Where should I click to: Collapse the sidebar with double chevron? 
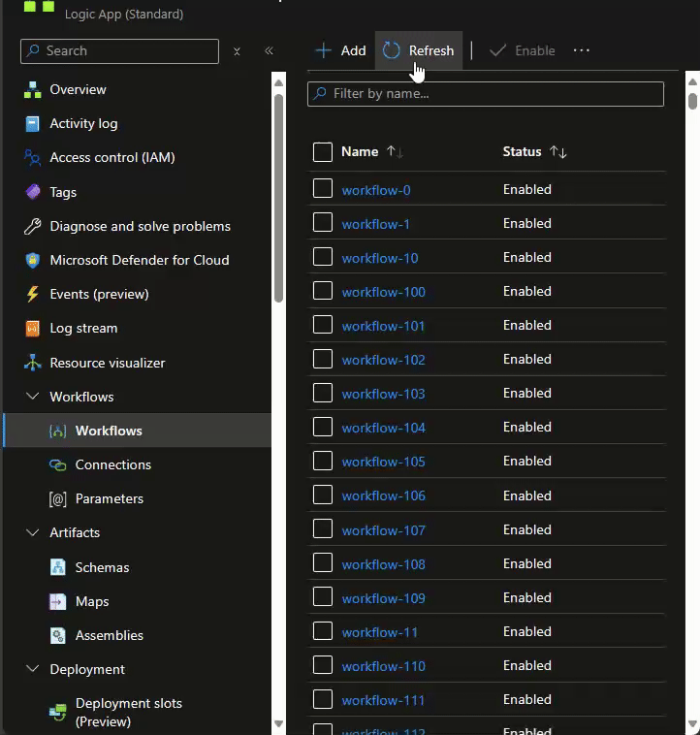point(269,50)
